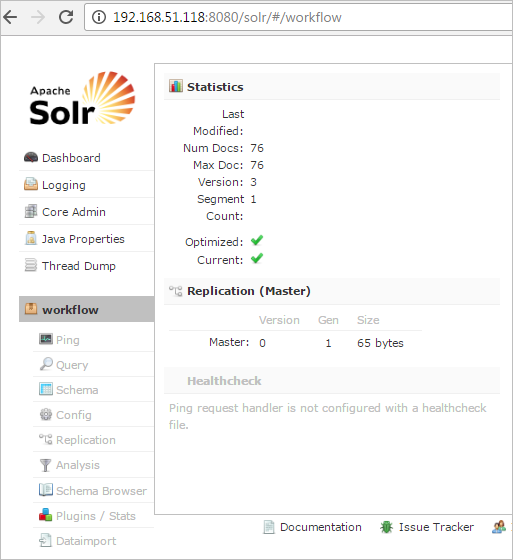Select the workflow core in sidebar

[86, 309]
